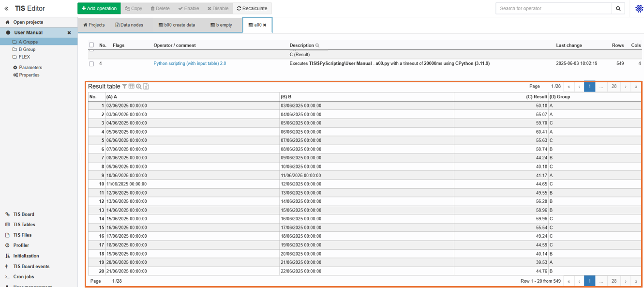Close the a00 tab with its X
Viewport: 644px width, 289px height.
pos(265,25)
